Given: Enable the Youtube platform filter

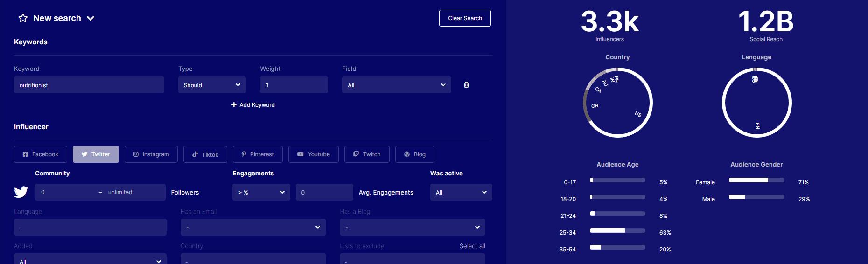Looking at the screenshot, I should (313, 154).
